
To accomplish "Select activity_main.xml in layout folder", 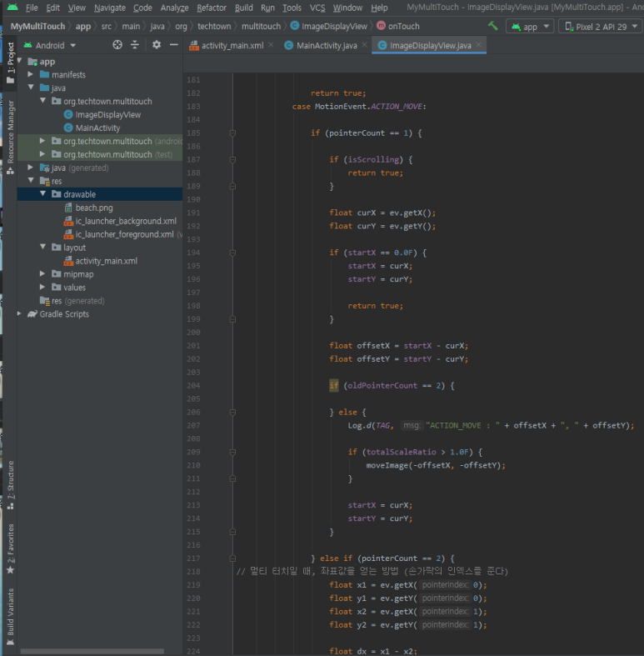I will coord(100,261).
